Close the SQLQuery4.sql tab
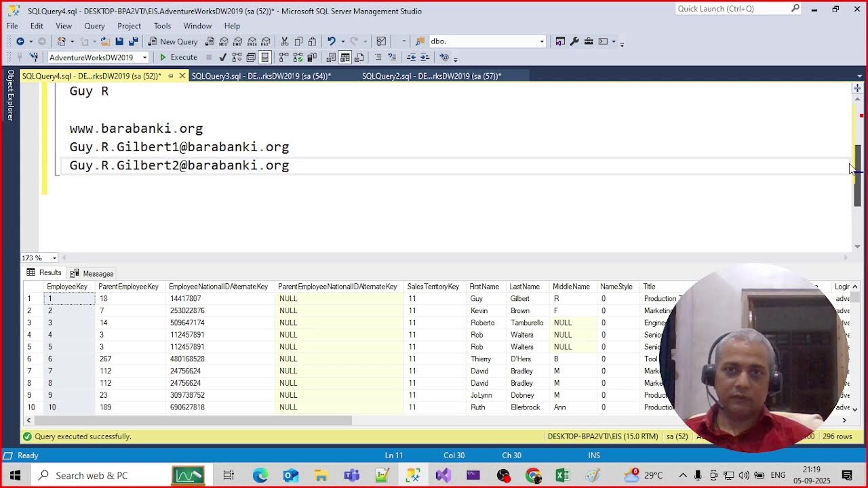 (x=182, y=76)
